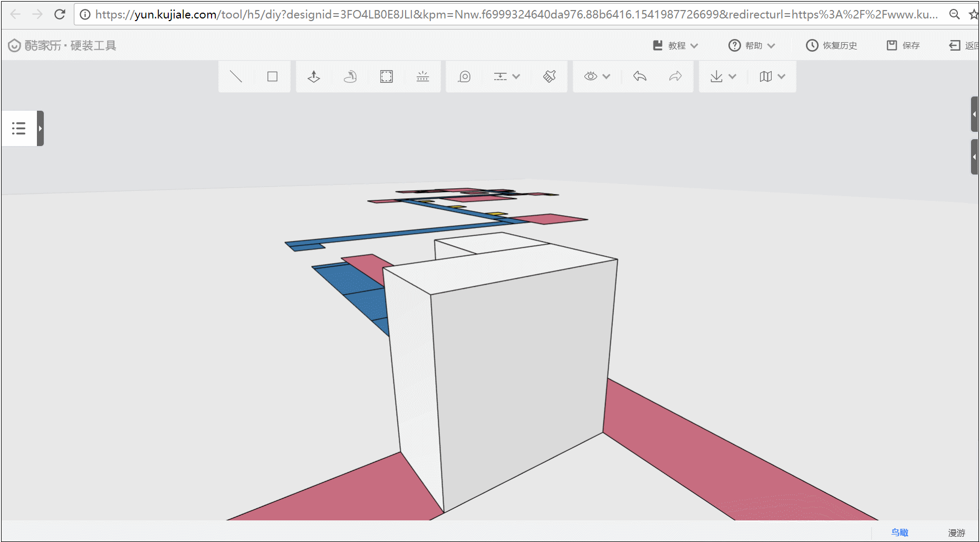Click the redo arrow icon
This screenshot has width=980, height=542.
coord(675,76)
